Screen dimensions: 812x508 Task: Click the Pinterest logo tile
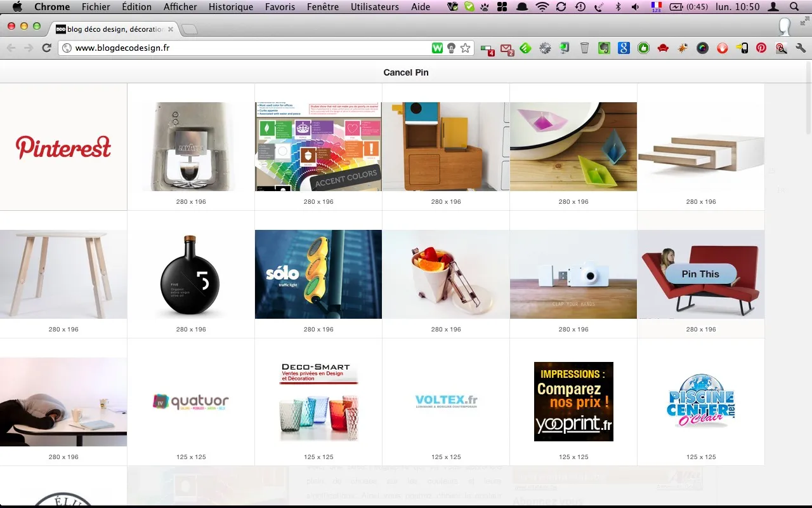pos(63,147)
